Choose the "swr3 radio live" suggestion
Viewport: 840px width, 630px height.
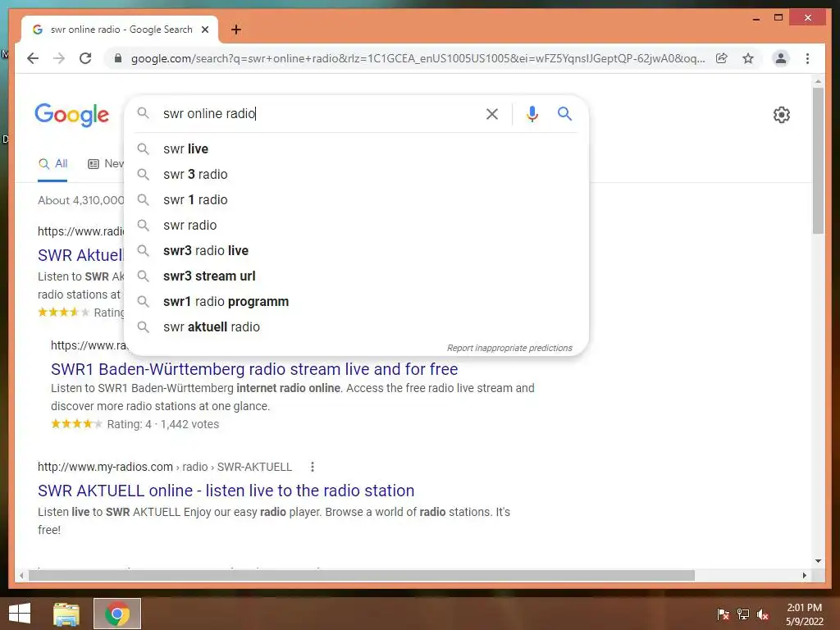click(356, 251)
